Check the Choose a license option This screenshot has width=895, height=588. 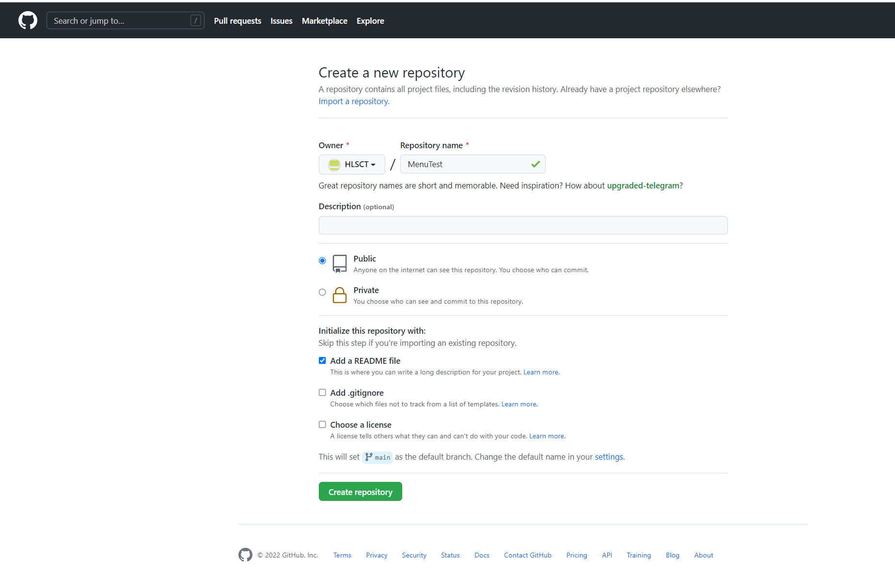(322, 424)
